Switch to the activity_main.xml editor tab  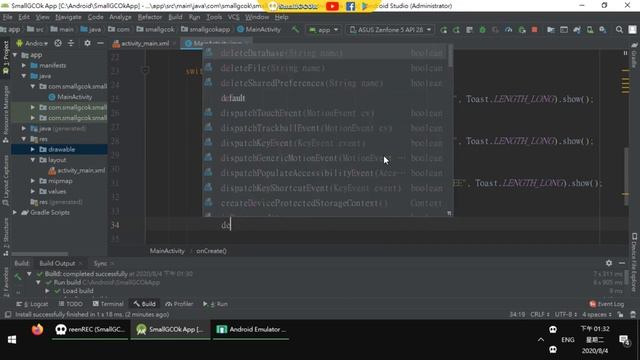point(144,43)
